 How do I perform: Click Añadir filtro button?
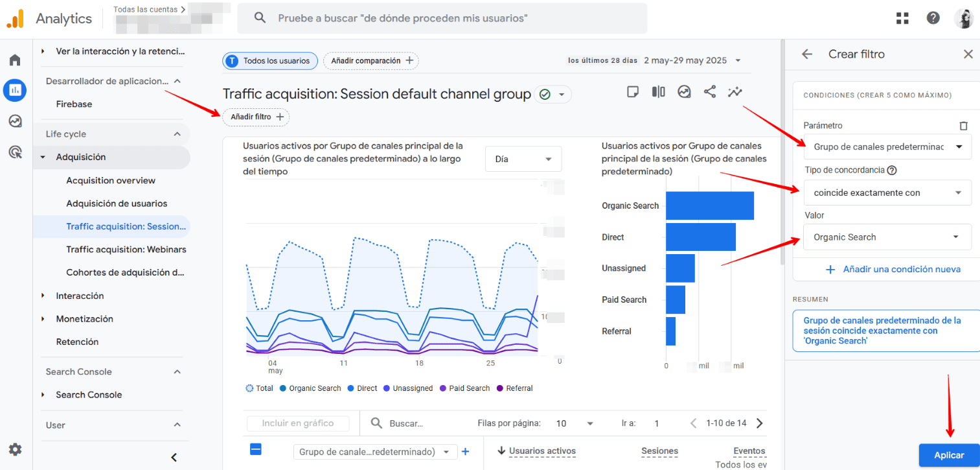[256, 117]
